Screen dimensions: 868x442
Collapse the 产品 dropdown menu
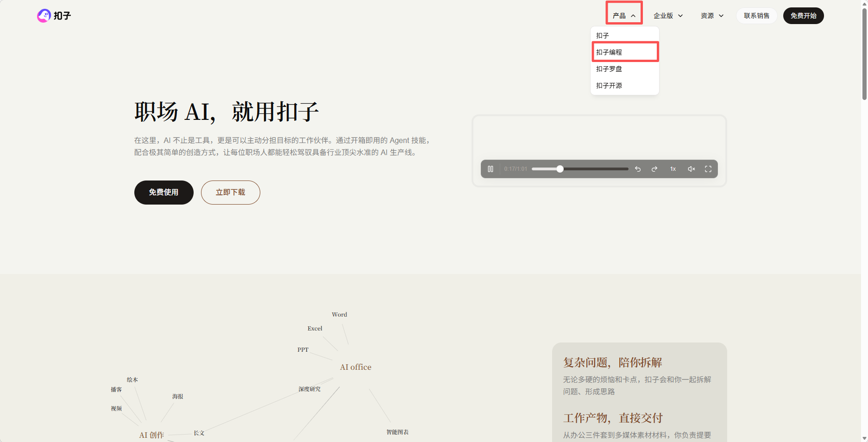(624, 16)
